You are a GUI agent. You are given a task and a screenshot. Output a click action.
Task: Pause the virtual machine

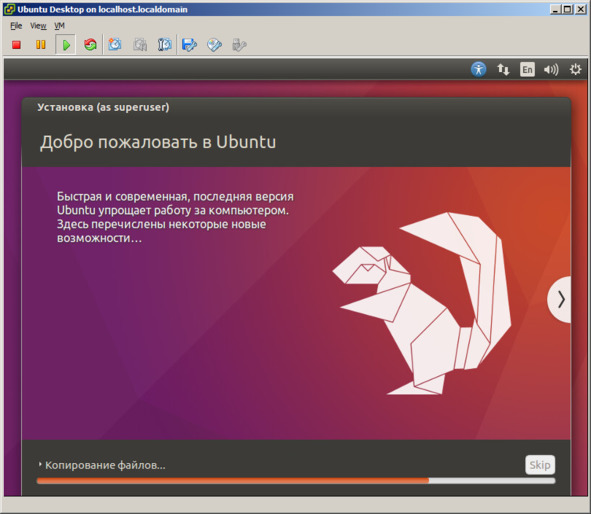tap(41, 45)
